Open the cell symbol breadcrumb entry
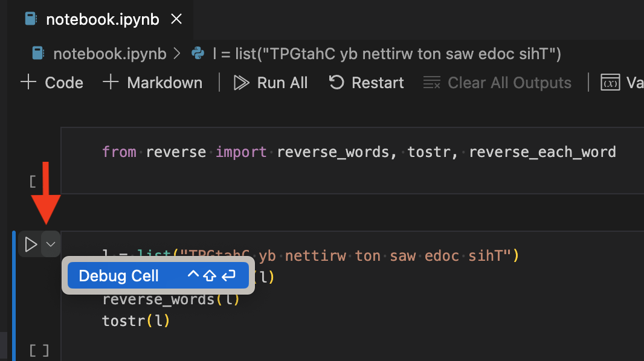644x361 pixels. (x=387, y=54)
